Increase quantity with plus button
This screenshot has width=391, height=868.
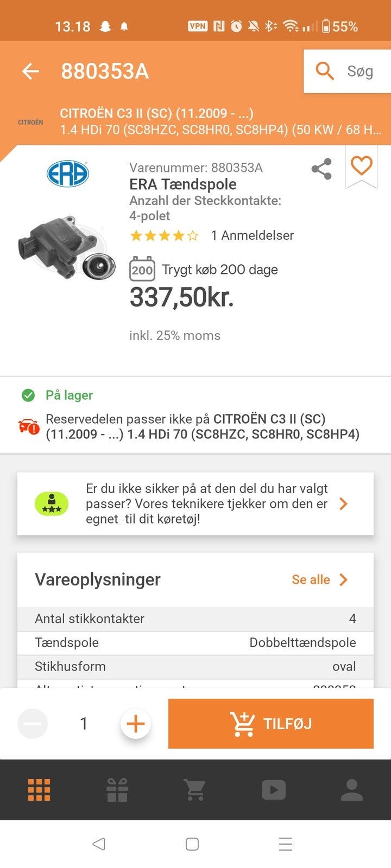pyautogui.click(x=136, y=724)
